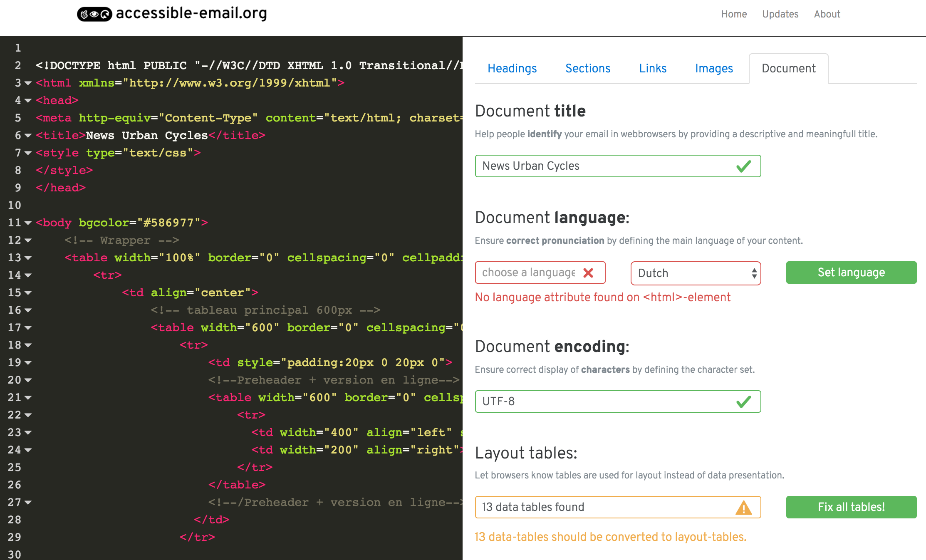The height and width of the screenshot is (560, 926).
Task: Open the Dutch language dropdown
Action: click(696, 273)
